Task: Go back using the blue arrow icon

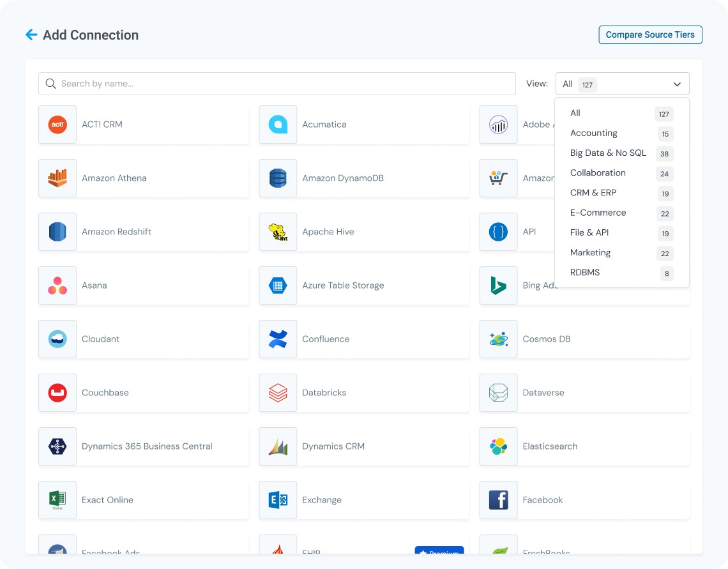Action: [31, 35]
